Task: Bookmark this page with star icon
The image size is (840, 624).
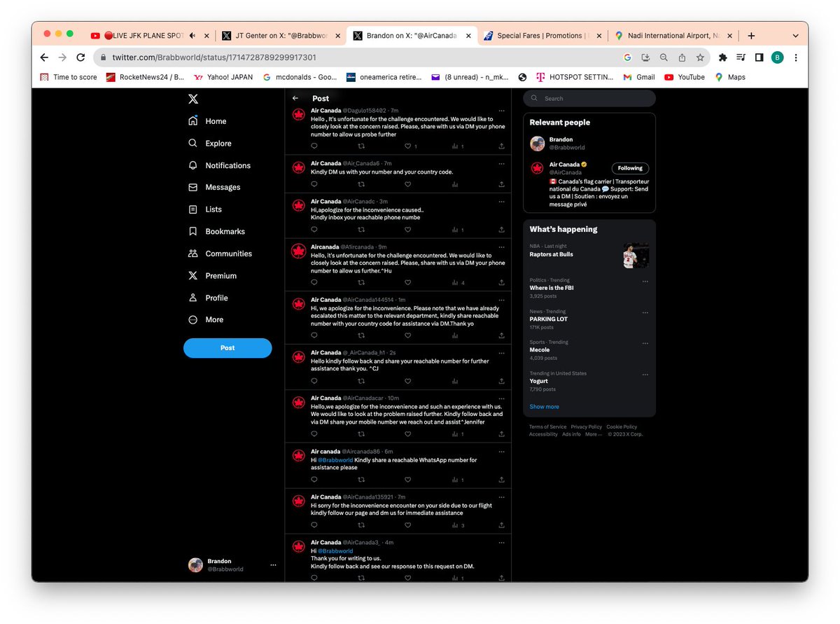Action: pyautogui.click(x=700, y=57)
